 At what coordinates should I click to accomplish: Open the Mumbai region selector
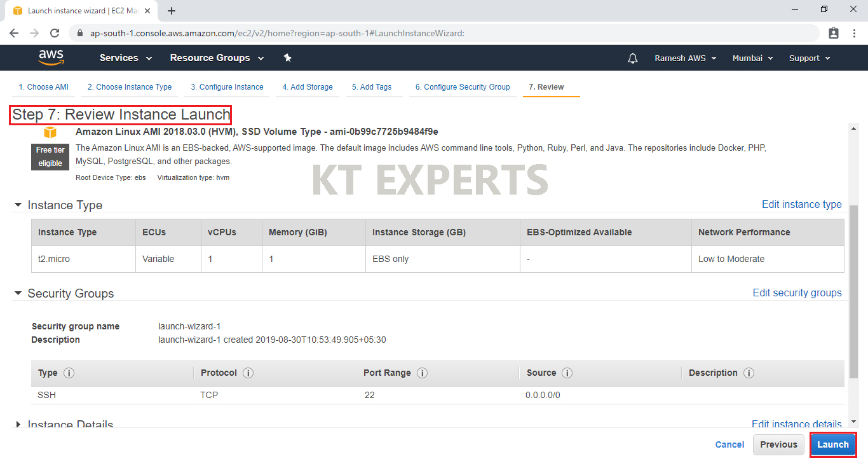tap(752, 58)
